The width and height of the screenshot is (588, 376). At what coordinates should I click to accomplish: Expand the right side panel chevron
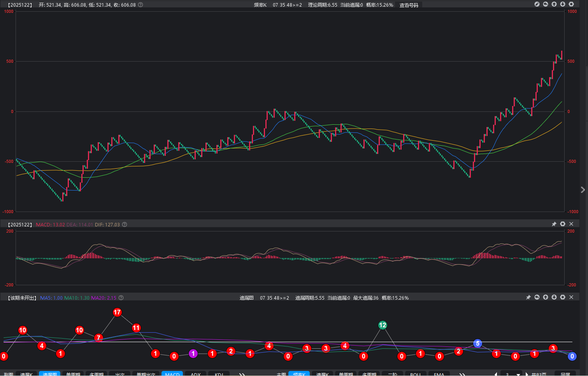pyautogui.click(x=583, y=190)
